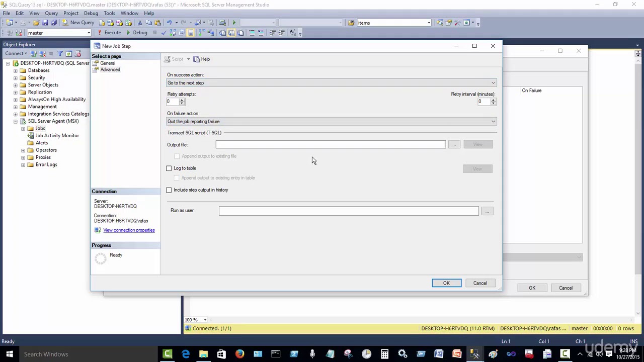This screenshot has height=362, width=644.
Task: Click the Parse checkmark toolbar icon
Action: (164, 33)
